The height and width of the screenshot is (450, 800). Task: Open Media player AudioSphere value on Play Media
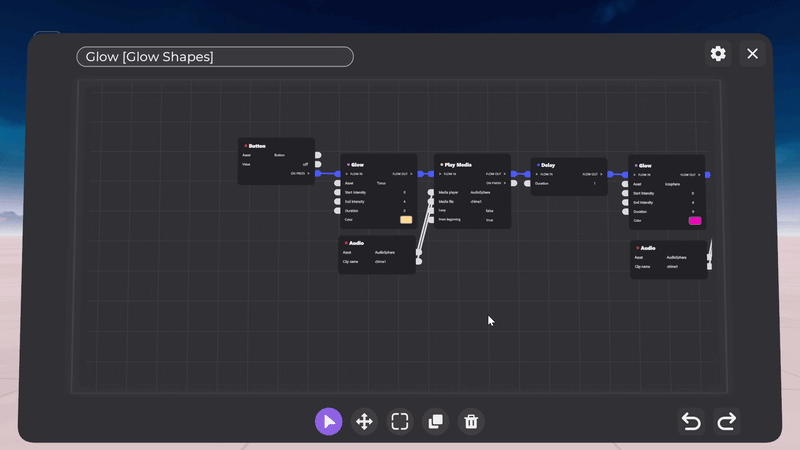(480, 192)
